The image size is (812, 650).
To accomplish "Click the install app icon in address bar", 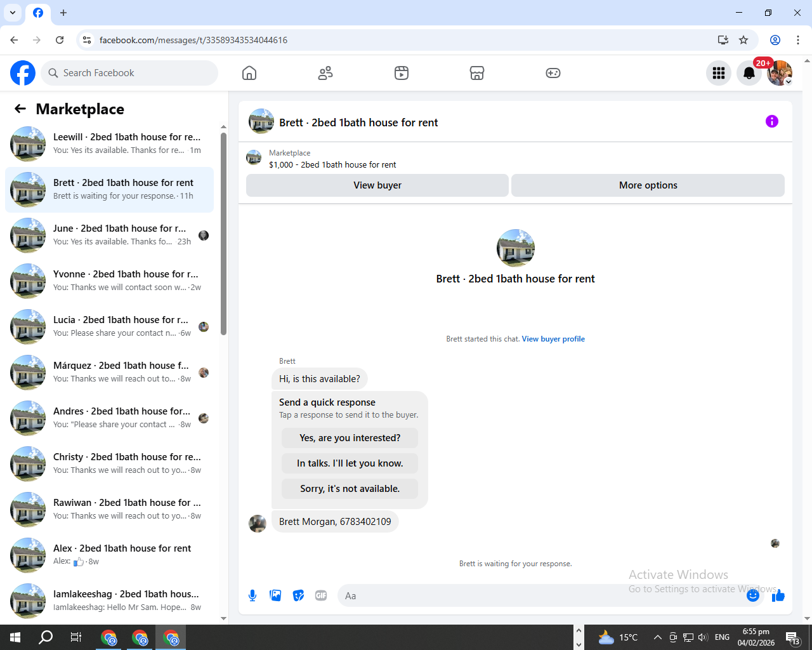I will [x=723, y=40].
